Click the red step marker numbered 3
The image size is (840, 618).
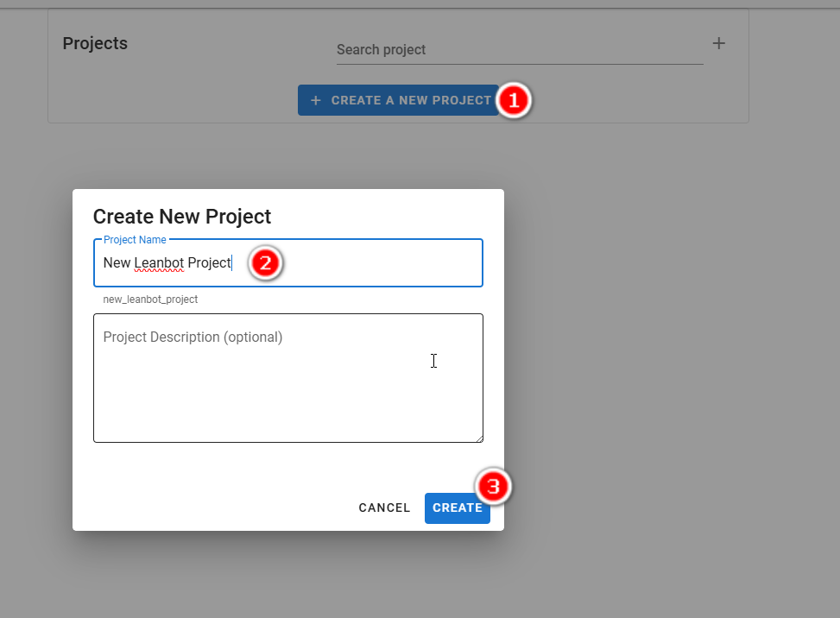493,487
